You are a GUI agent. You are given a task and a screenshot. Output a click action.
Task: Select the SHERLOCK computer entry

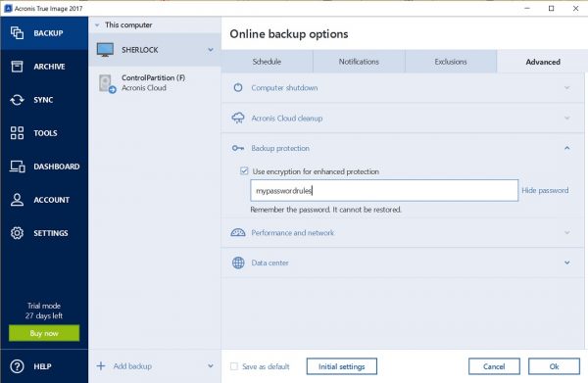155,50
